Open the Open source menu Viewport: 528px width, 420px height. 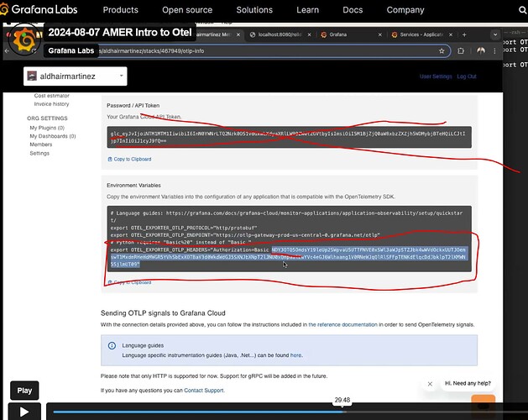tap(187, 10)
